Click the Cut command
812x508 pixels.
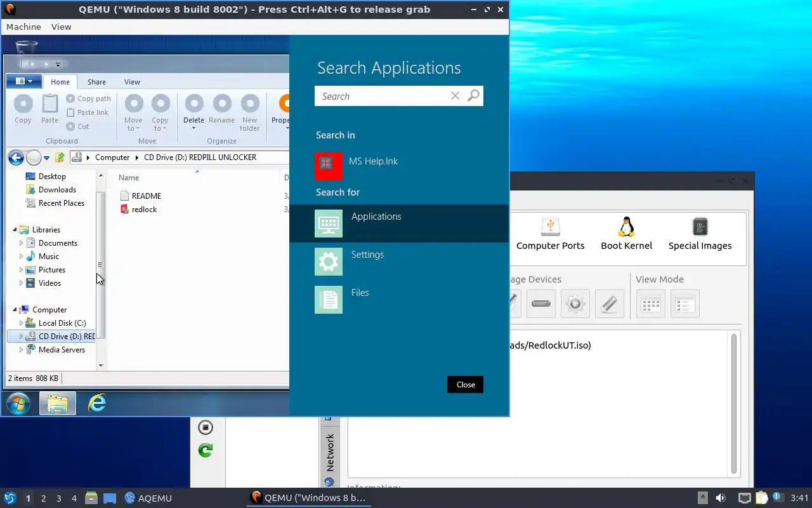pyautogui.click(x=77, y=126)
